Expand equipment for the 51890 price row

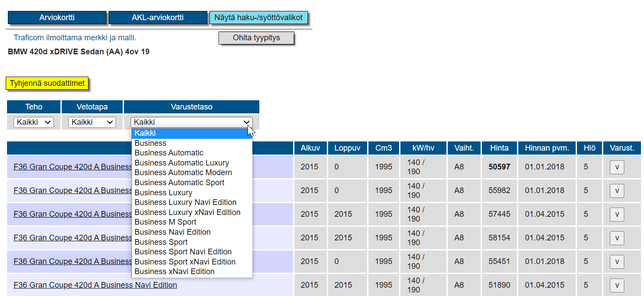617,285
